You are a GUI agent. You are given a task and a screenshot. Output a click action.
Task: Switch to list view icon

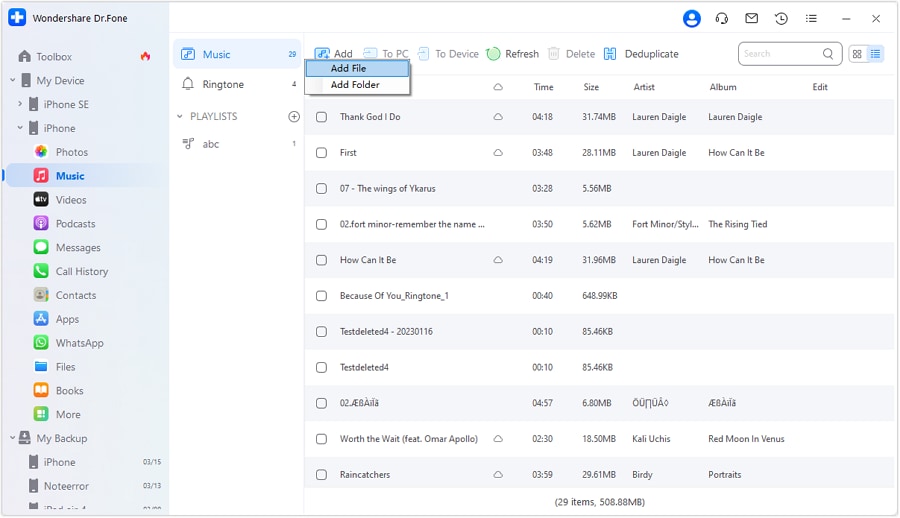coord(875,54)
